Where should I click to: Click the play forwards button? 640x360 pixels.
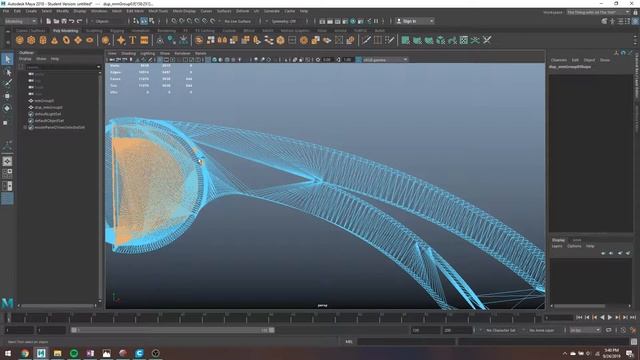tap(610, 317)
